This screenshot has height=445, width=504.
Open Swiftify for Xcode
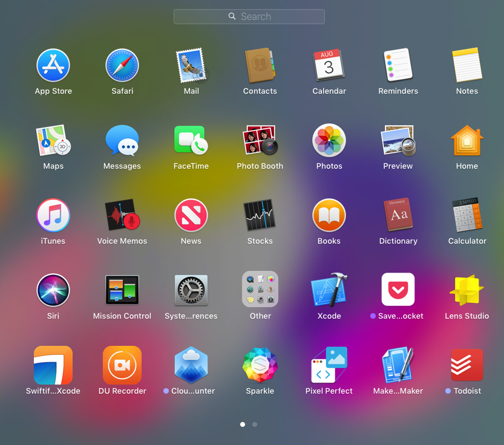(x=53, y=365)
